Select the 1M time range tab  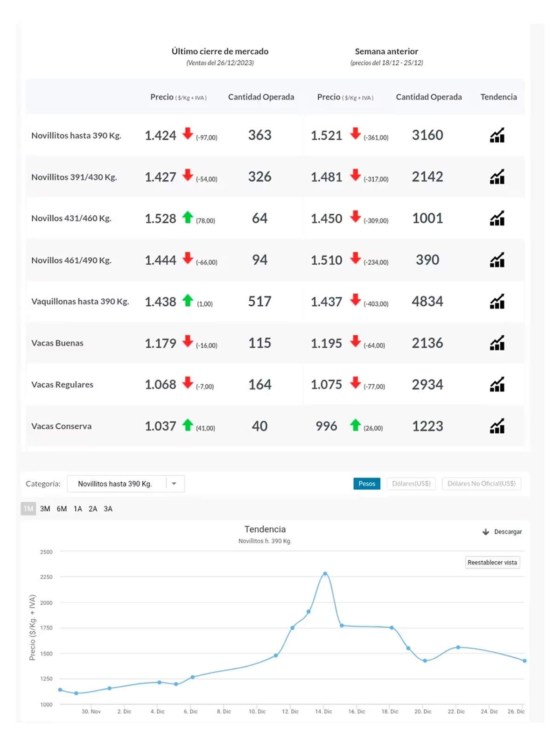28,509
